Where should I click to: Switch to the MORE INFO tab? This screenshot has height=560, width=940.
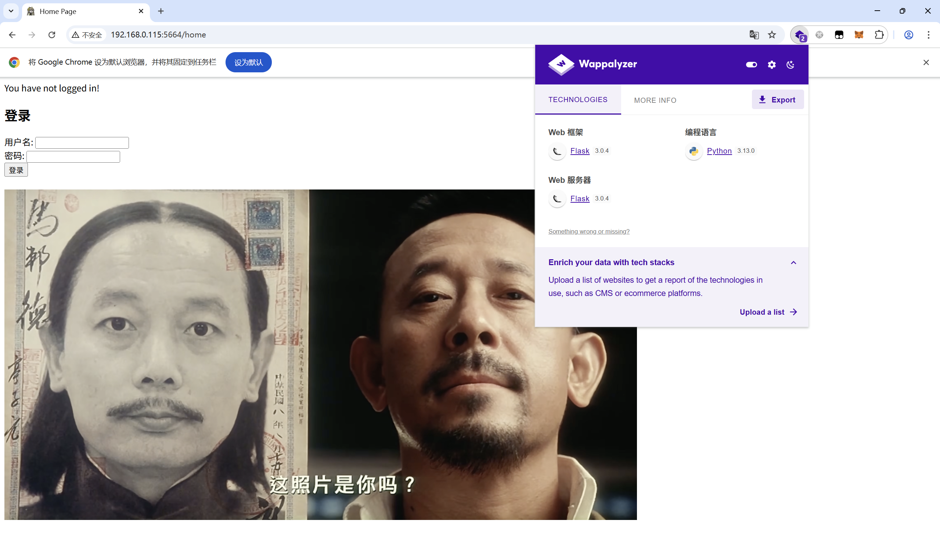click(655, 100)
